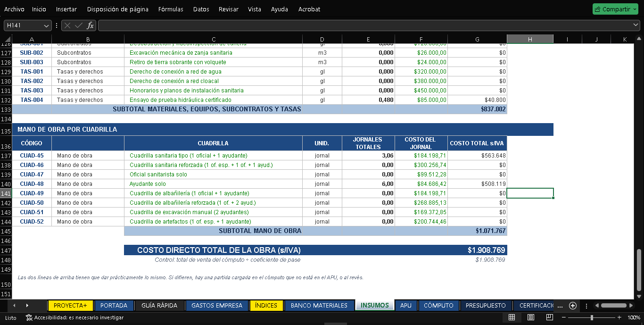This screenshot has height=325, width=644.
Task: Click the accessibility status icon
Action: 29,317
